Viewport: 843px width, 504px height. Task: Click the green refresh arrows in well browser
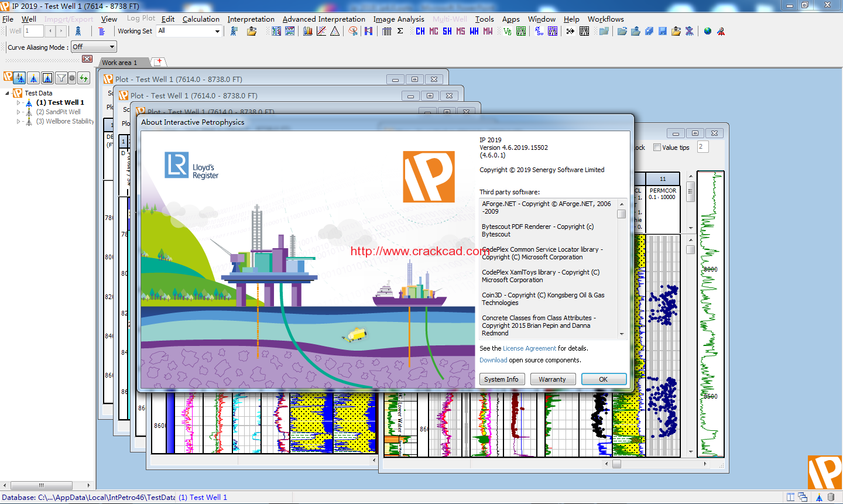coord(84,77)
